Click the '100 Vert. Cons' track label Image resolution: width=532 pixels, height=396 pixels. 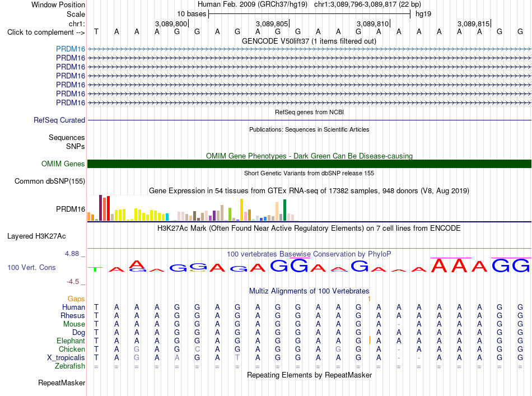(x=31, y=267)
